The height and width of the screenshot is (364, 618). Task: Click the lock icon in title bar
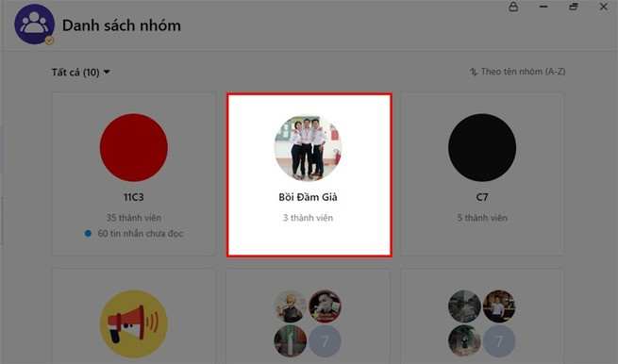[513, 7]
